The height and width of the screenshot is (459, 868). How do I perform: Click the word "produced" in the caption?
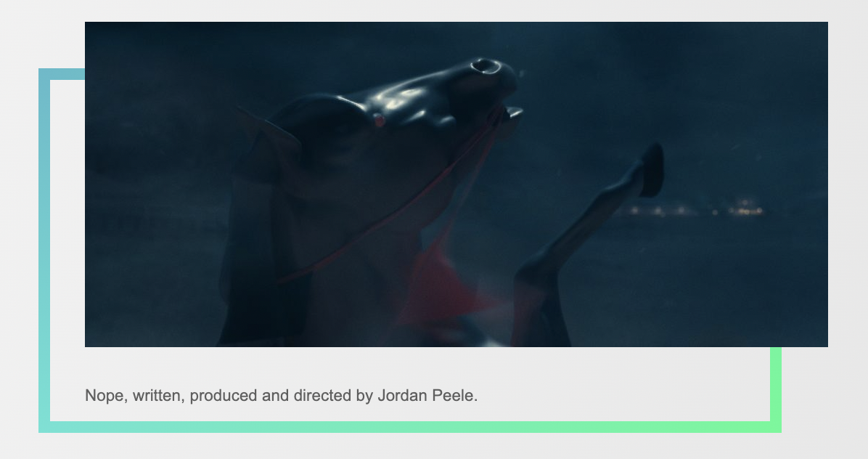pyautogui.click(x=224, y=395)
